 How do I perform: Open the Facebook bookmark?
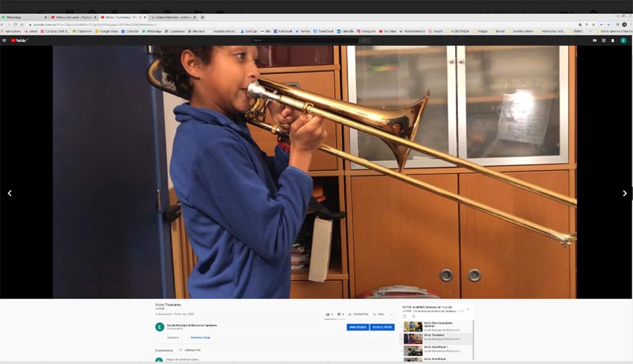[x=283, y=31]
